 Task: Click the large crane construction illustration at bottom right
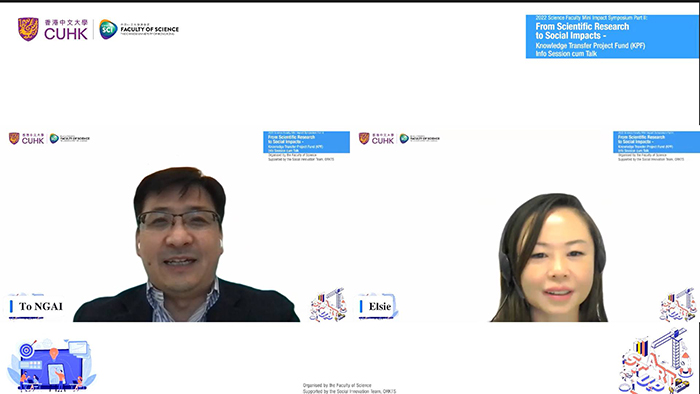click(658, 361)
